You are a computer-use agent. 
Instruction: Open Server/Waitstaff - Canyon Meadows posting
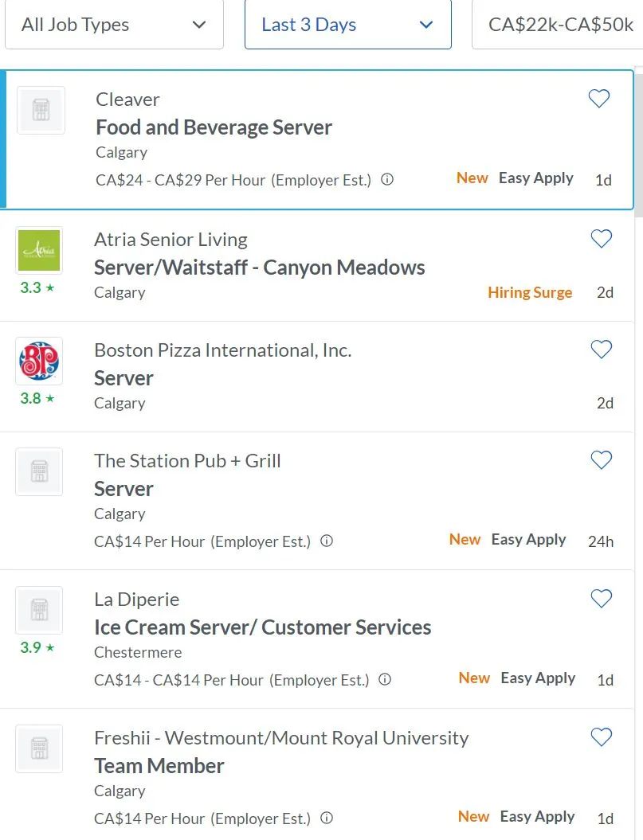click(259, 268)
